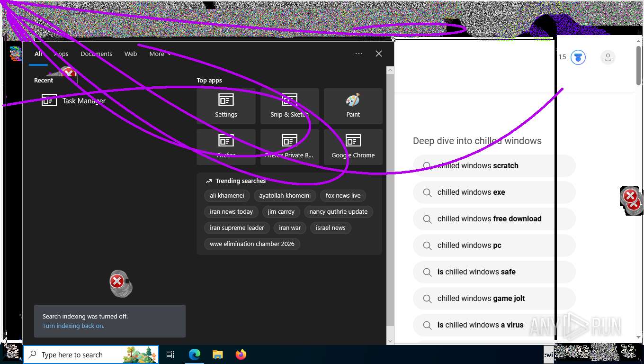Click wwe elimination chamber 2026 chip
Viewport: 644px width, 364px height.
[252, 244]
